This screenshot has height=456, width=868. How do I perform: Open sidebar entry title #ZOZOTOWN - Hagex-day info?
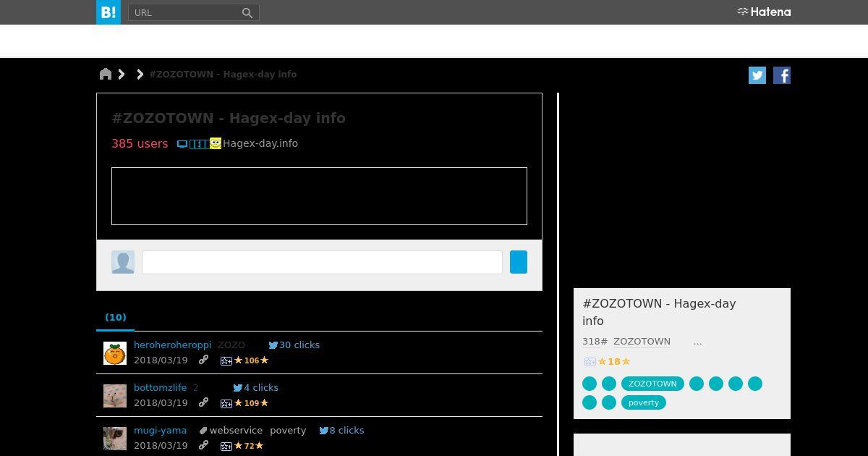659,312
